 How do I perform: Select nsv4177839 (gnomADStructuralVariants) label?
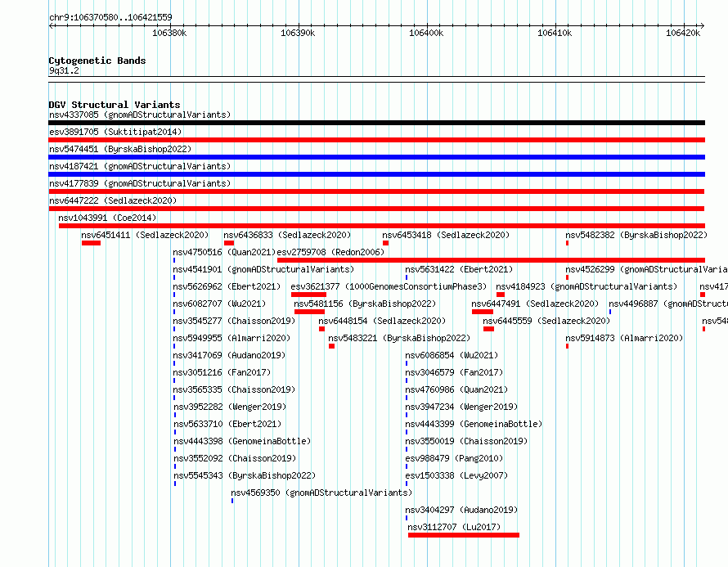click(140, 183)
